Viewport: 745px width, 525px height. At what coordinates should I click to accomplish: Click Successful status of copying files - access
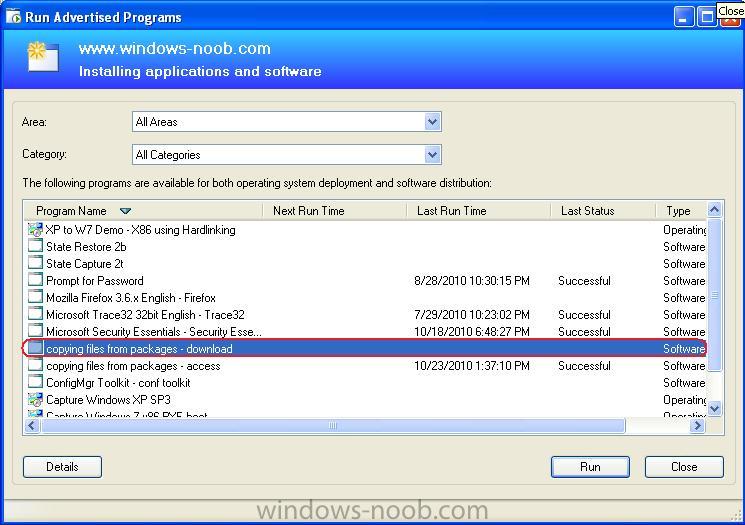tap(584, 366)
